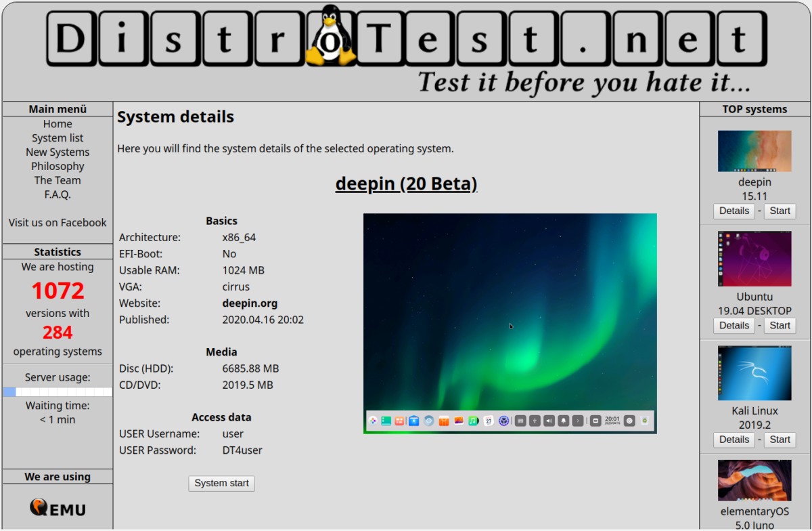Click the 'elementaryOS' system name
This screenshot has width=812, height=531.
click(x=754, y=512)
